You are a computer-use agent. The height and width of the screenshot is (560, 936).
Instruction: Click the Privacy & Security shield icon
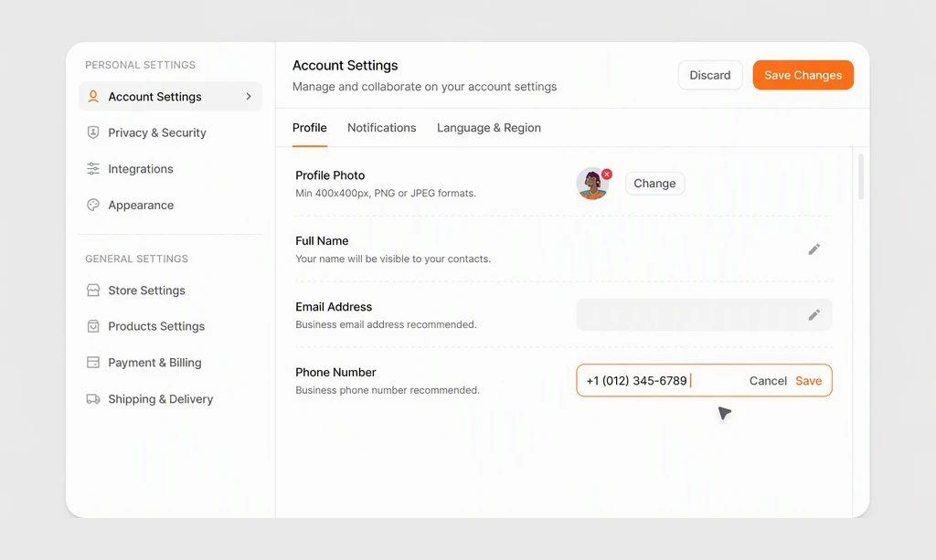click(x=93, y=132)
